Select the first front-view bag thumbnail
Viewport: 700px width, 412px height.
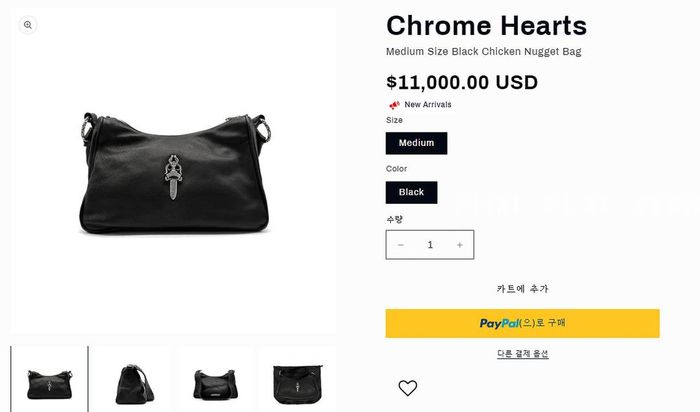click(x=49, y=384)
